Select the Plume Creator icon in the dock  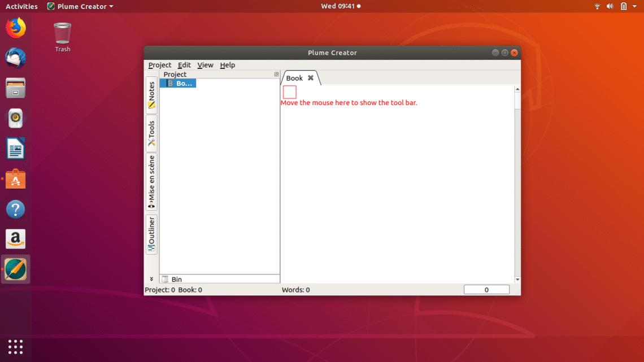(x=15, y=269)
